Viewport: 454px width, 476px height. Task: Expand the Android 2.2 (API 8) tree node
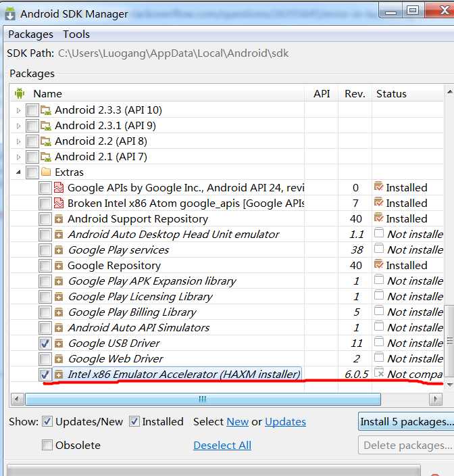(18, 141)
